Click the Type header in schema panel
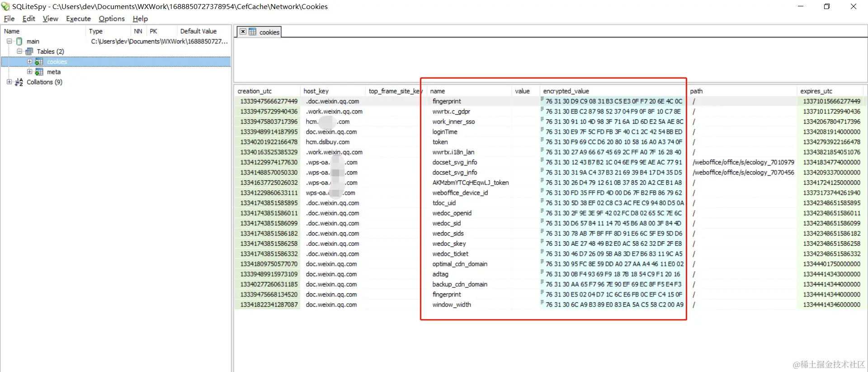The image size is (868, 372). 108,31
